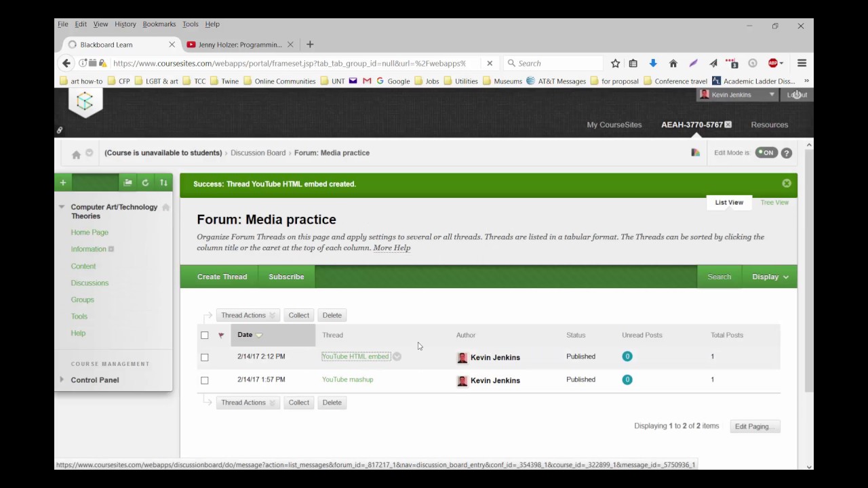
Task: Check the select-all threads checkbox
Action: click(x=205, y=335)
